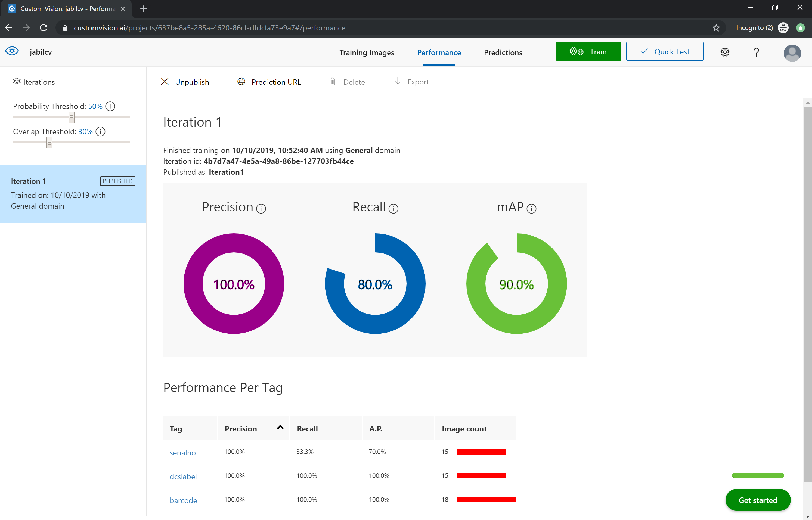Click the Probability Threshold info icon
The height and width of the screenshot is (520, 812).
click(110, 106)
